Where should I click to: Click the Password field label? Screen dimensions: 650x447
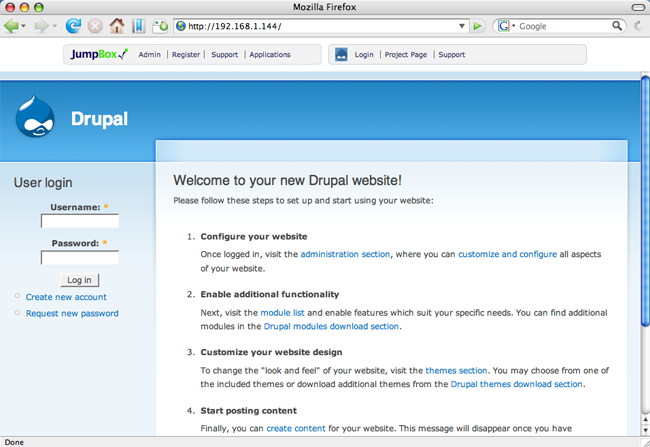(75, 243)
